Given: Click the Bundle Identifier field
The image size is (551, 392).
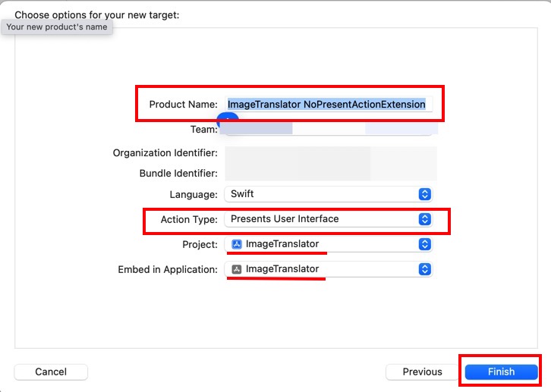Looking at the screenshot, I should click(330, 173).
